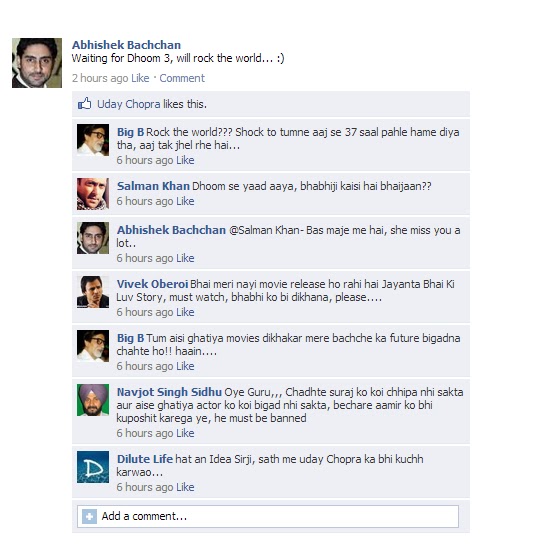
Task: Open Navjot Singh Sidhu profile name
Action: 169,392
